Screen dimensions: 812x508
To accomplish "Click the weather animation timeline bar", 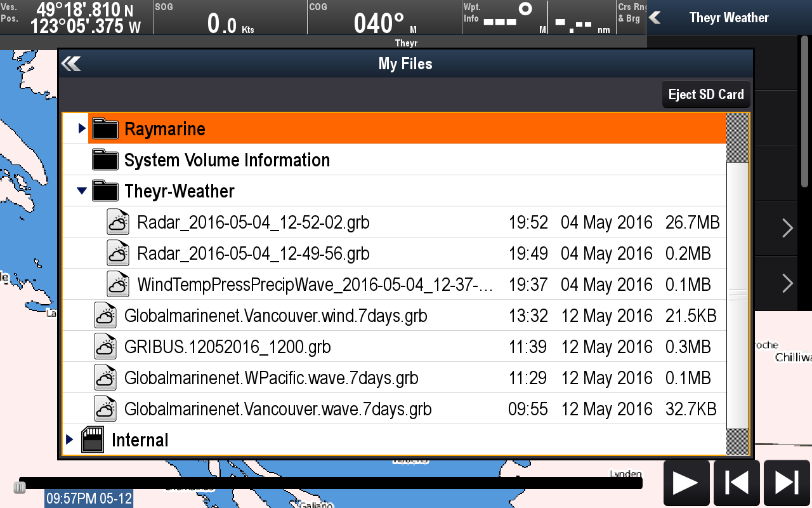I will 331,483.
